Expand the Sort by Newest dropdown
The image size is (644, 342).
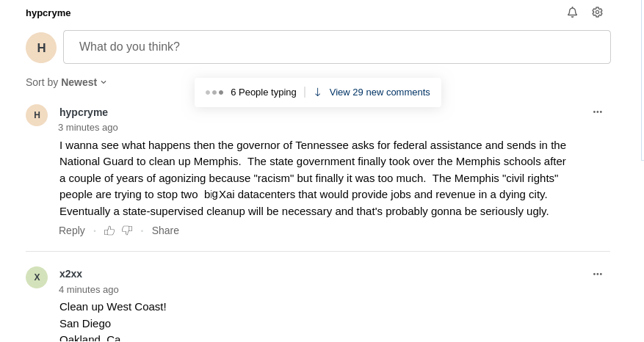(x=66, y=82)
